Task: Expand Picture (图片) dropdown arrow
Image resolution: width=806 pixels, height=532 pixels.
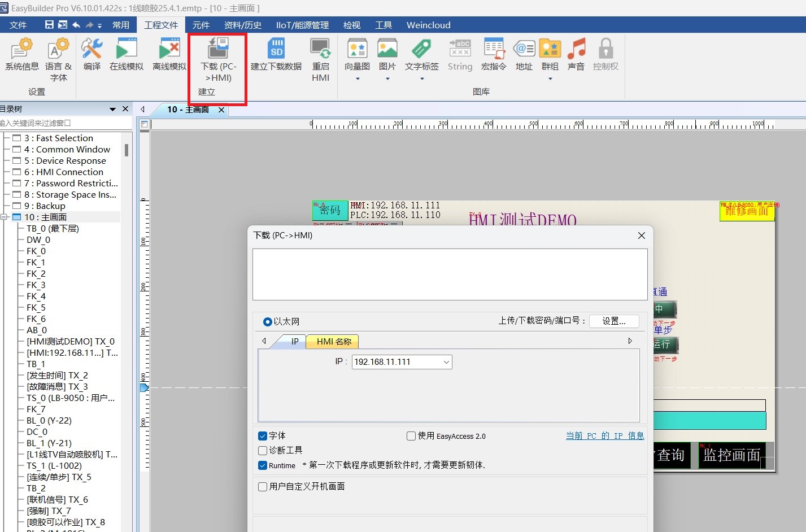Action: (x=387, y=79)
